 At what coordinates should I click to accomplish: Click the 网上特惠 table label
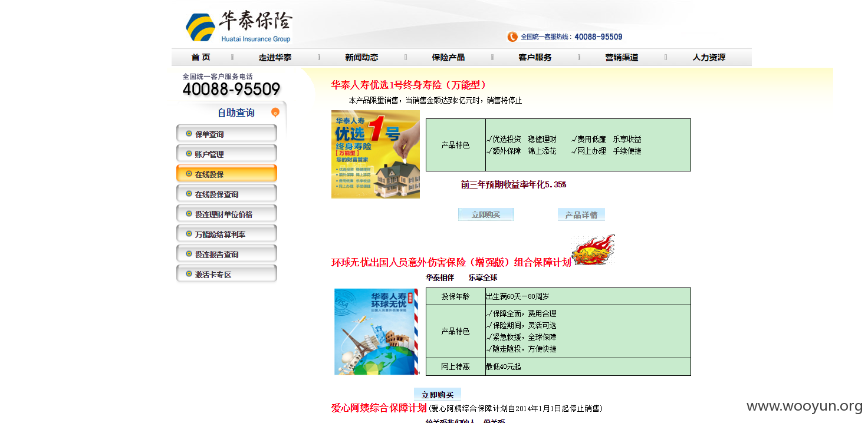[x=456, y=366]
